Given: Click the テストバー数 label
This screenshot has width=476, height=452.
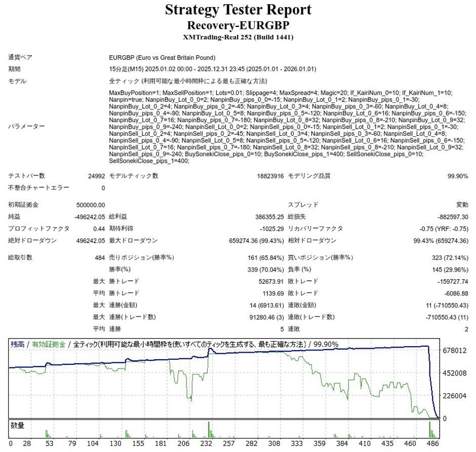Looking at the screenshot, I should (x=26, y=176).
